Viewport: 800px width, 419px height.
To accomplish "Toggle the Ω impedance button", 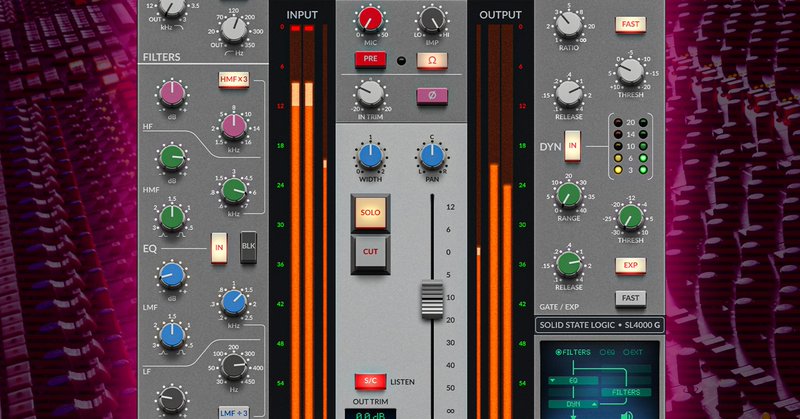I will [432, 60].
